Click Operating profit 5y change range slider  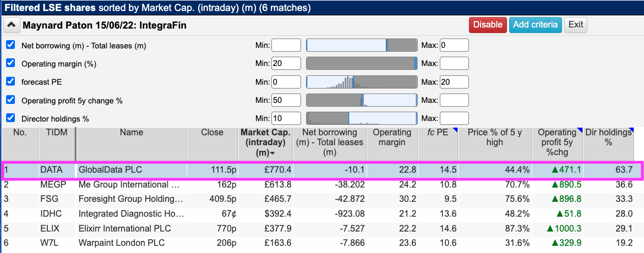(362, 100)
